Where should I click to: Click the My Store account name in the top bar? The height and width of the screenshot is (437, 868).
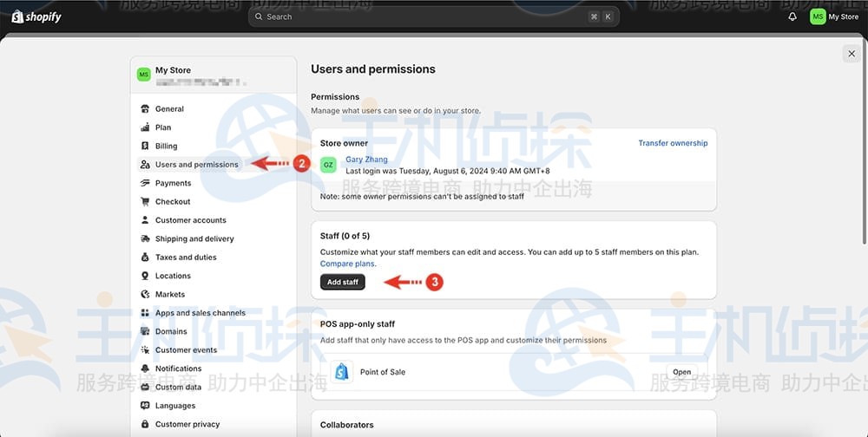click(843, 16)
